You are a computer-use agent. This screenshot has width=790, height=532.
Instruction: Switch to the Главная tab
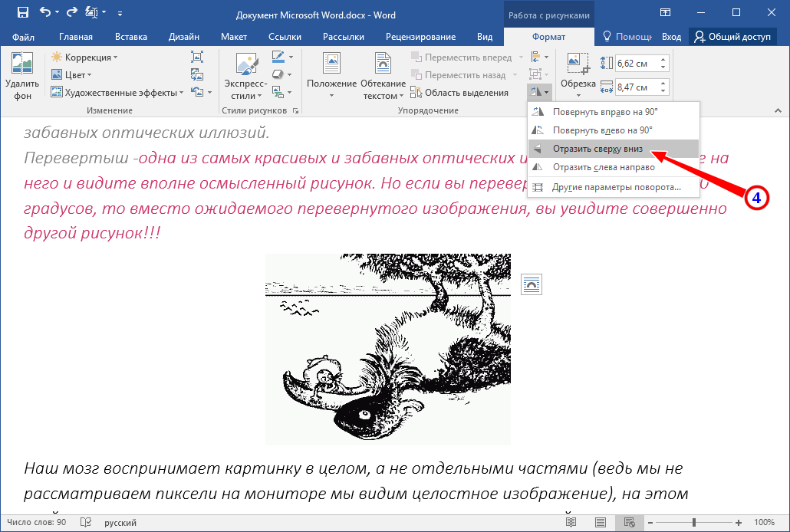pyautogui.click(x=76, y=37)
